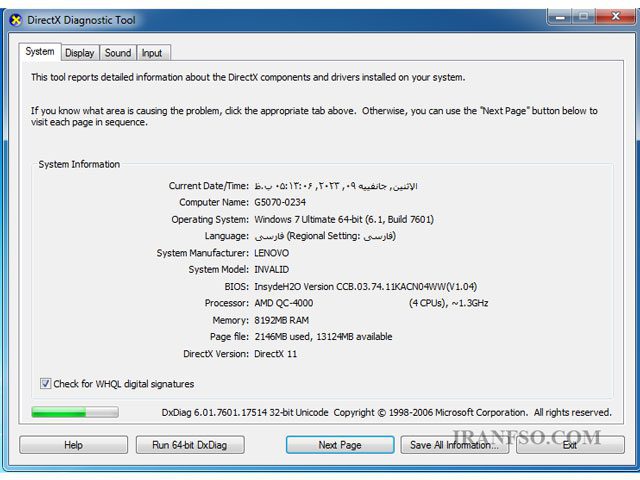640x480 pixels.
Task: Click the DirectX Diagnostic Tool title text
Action: tap(81, 20)
